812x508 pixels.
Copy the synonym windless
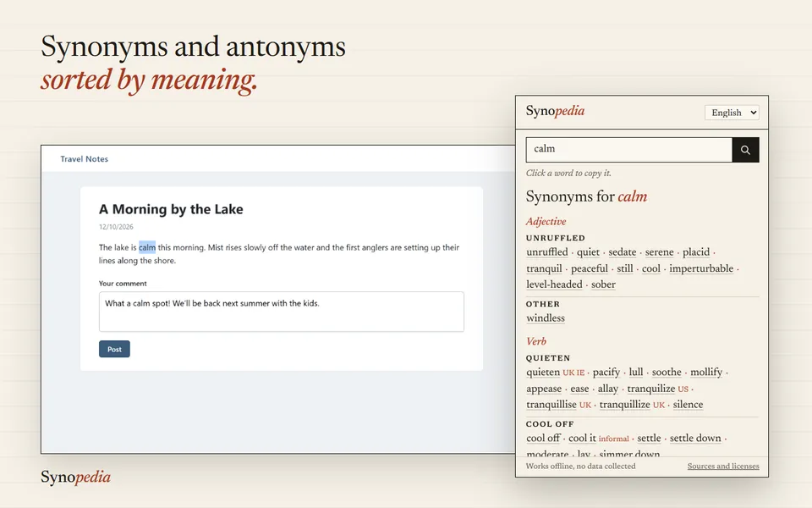(x=546, y=318)
